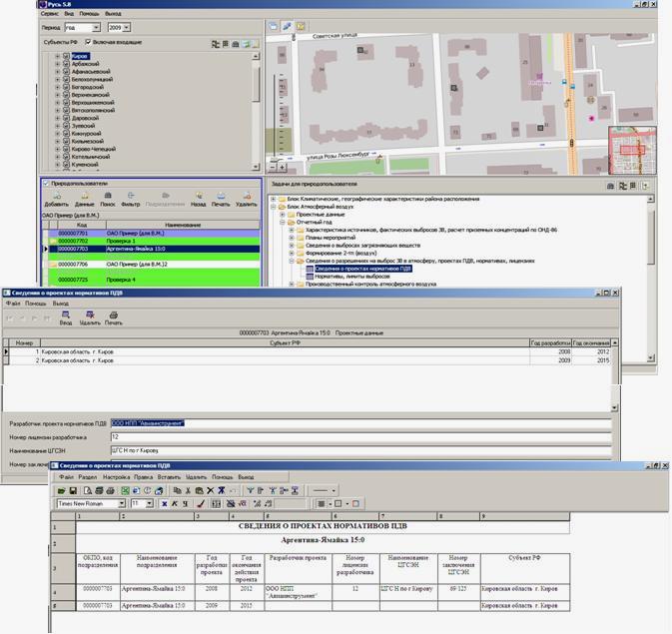Open the Период type dropdown

click(x=98, y=27)
